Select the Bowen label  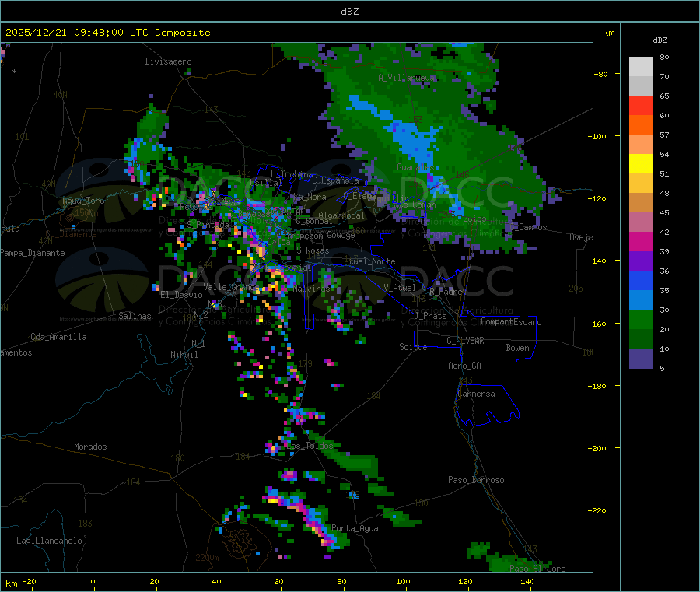[x=518, y=348]
